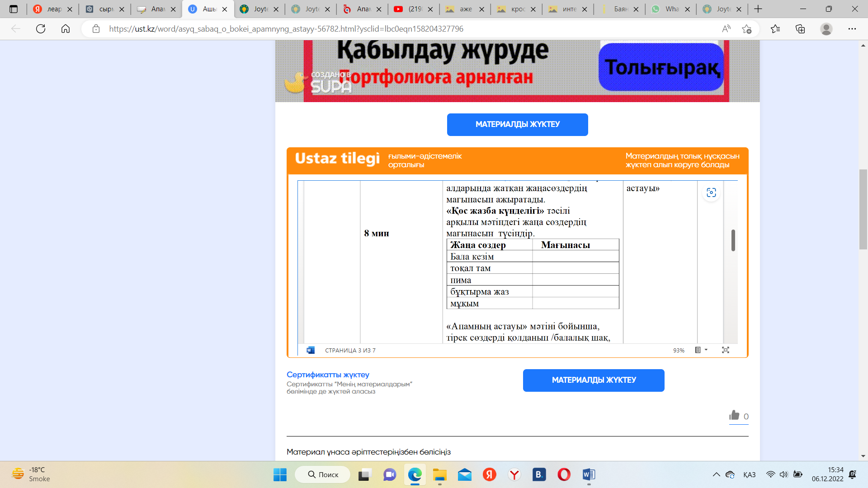Open Word app in Windows taskbar

[589, 474]
